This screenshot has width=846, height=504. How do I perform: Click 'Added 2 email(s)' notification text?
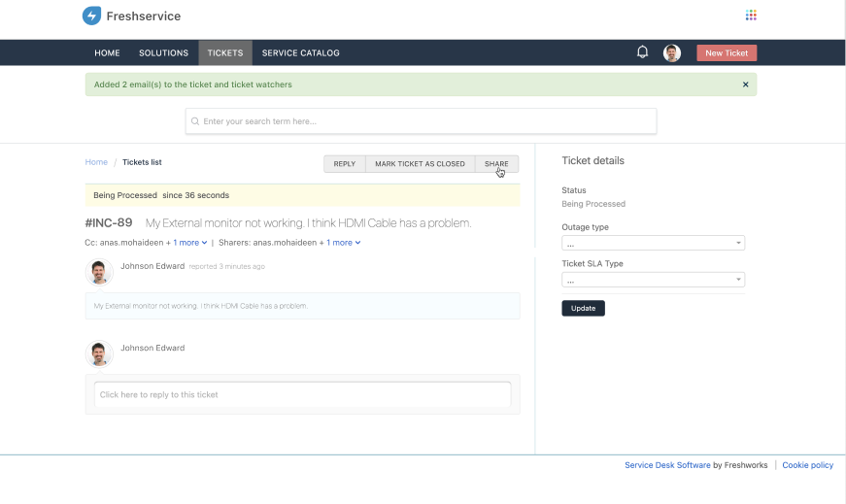(192, 84)
